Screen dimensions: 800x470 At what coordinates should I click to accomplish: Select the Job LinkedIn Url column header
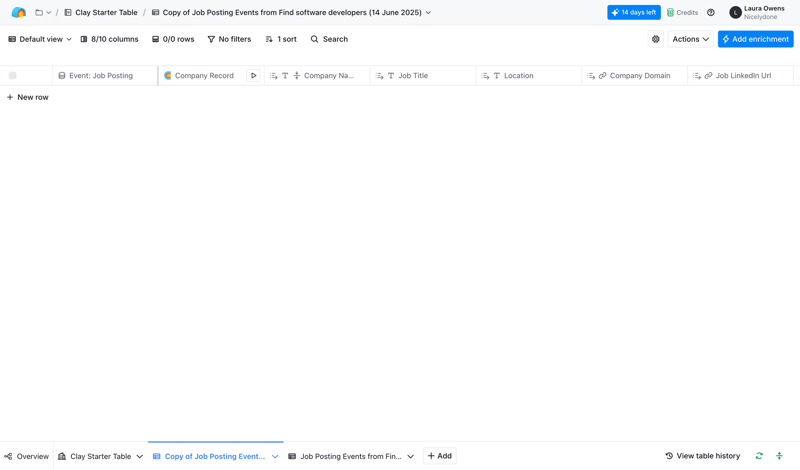(x=740, y=76)
